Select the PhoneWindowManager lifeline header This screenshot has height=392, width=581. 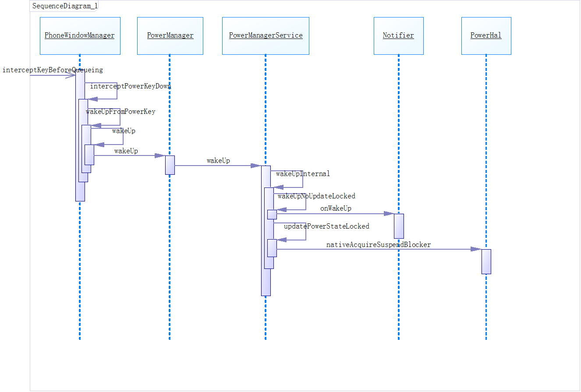pyautogui.click(x=80, y=35)
